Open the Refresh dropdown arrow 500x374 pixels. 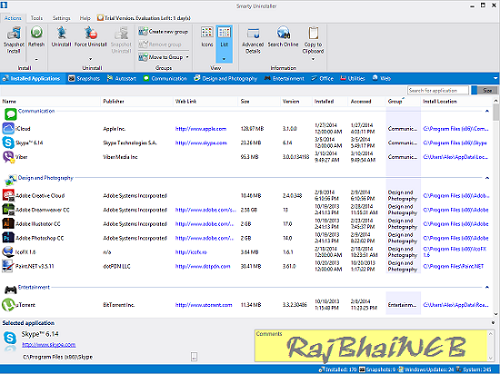click(36, 59)
